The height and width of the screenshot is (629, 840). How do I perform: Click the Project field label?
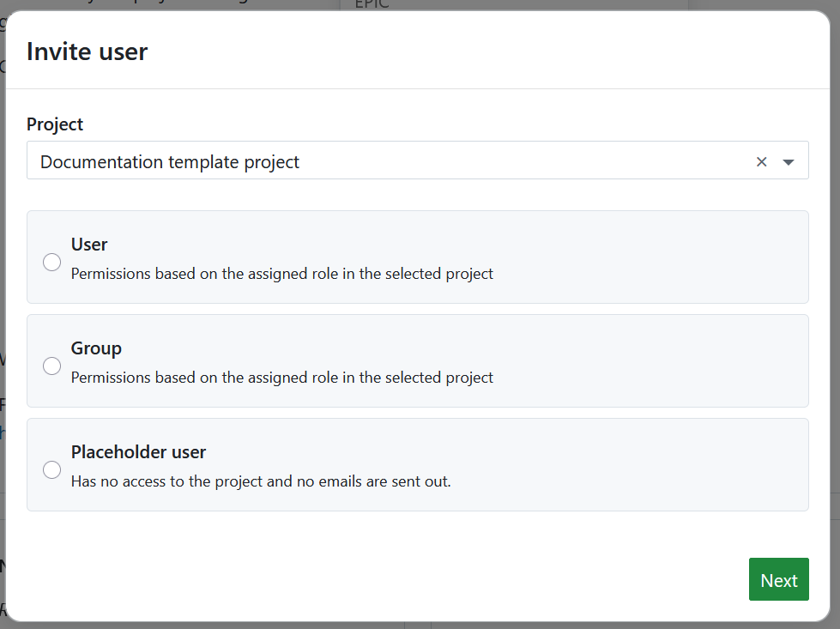(54, 124)
